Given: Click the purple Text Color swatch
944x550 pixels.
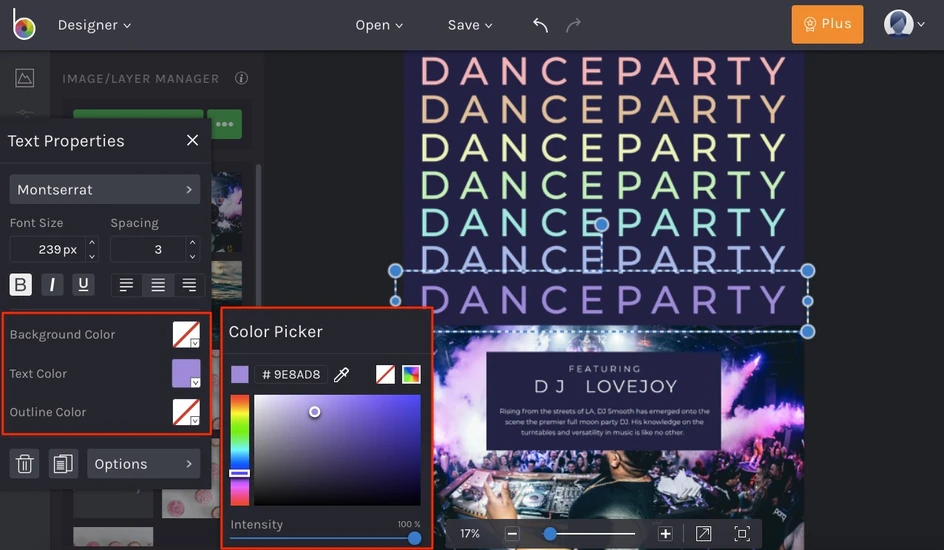Looking at the screenshot, I should (186, 373).
